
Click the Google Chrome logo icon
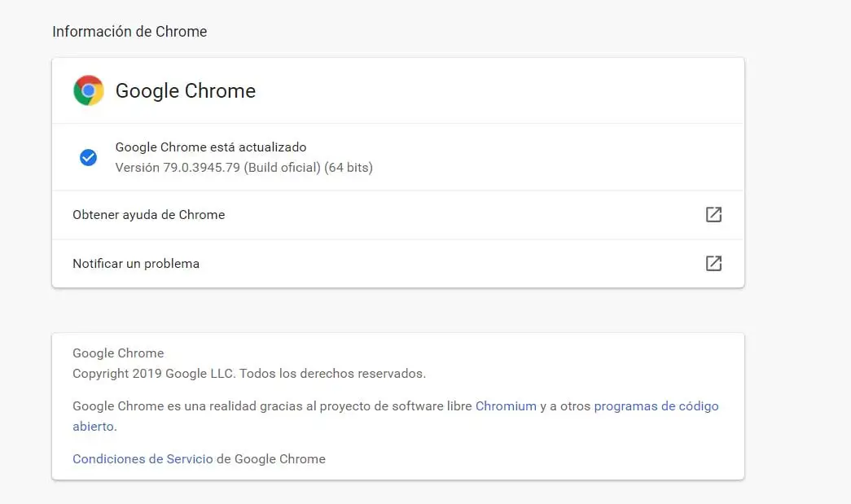pos(89,90)
